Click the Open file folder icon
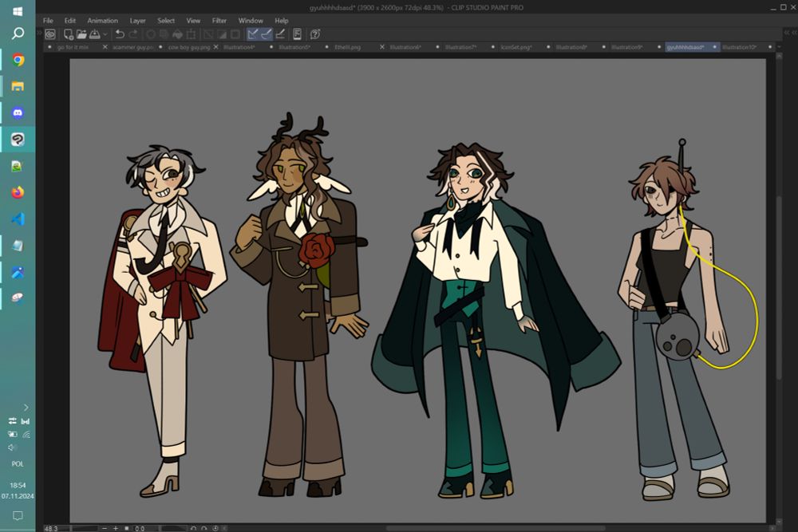Screen dimensions: 798x532 coord(81,34)
